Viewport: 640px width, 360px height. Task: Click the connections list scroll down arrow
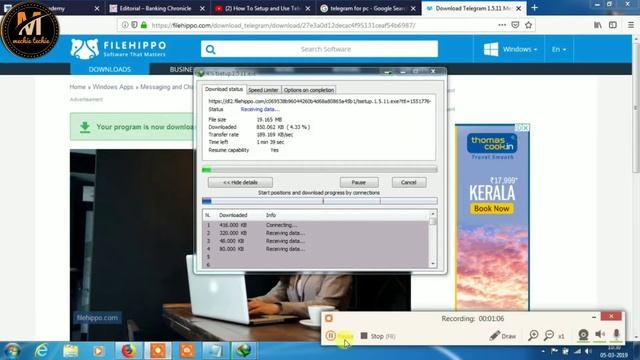coord(433,264)
